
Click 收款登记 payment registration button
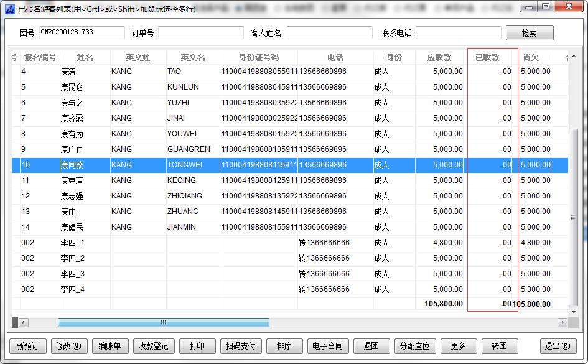[x=153, y=346]
